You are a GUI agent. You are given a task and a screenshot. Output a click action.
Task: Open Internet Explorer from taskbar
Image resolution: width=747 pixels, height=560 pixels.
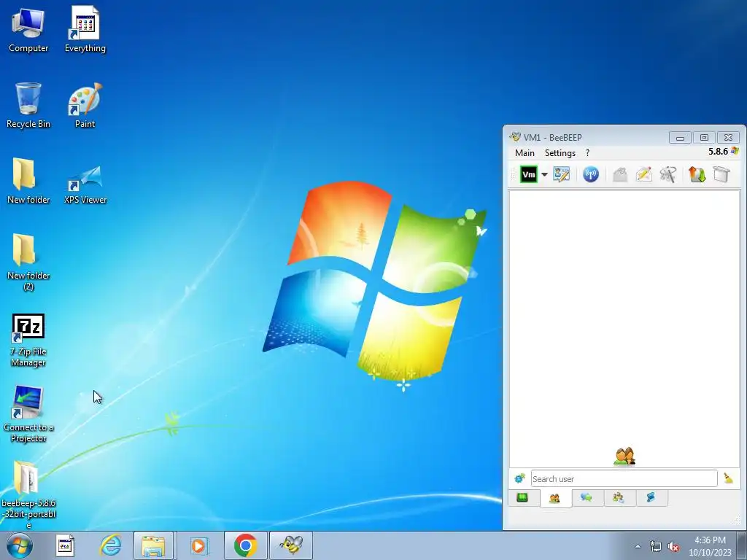point(110,545)
